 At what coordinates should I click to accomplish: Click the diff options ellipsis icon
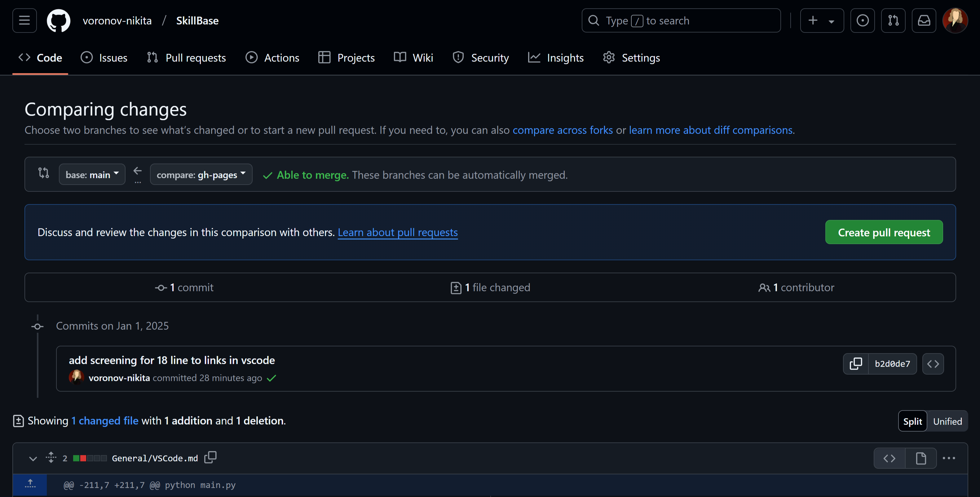(950, 457)
